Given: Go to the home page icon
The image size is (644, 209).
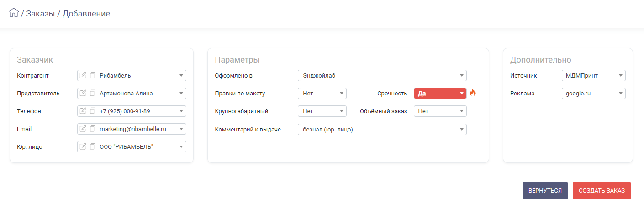Looking at the screenshot, I should click(x=14, y=13).
